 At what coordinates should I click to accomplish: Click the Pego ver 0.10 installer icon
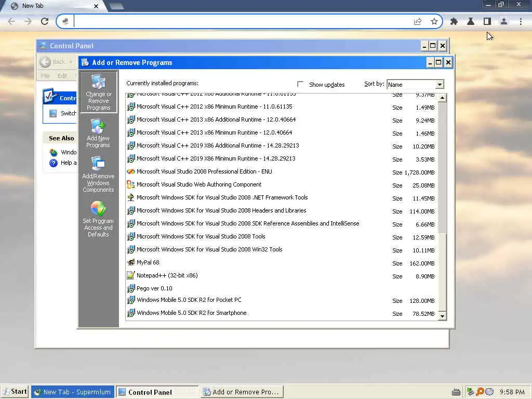pos(130,288)
